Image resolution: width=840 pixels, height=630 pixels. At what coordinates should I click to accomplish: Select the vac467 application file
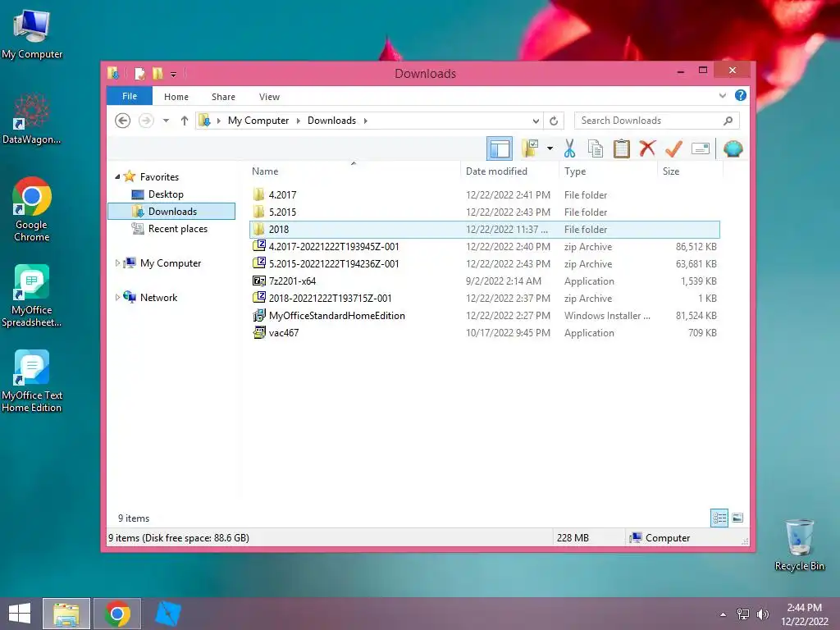click(x=484, y=333)
